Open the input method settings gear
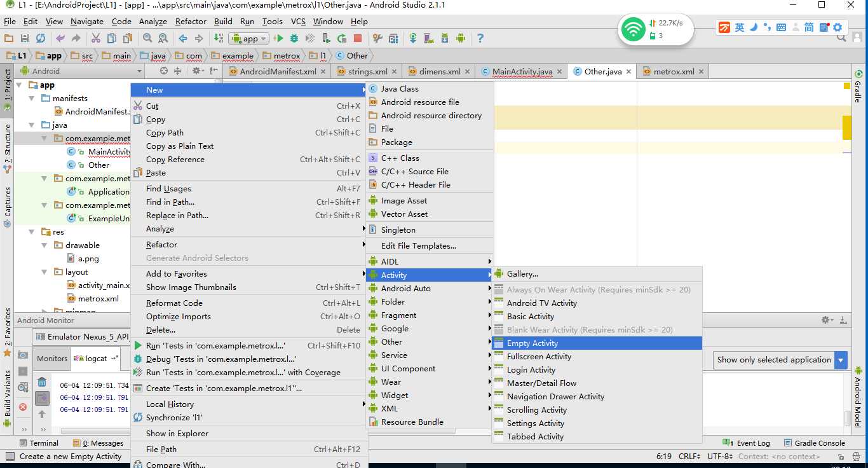Viewport: 868px width, 468px height. pyautogui.click(x=837, y=27)
